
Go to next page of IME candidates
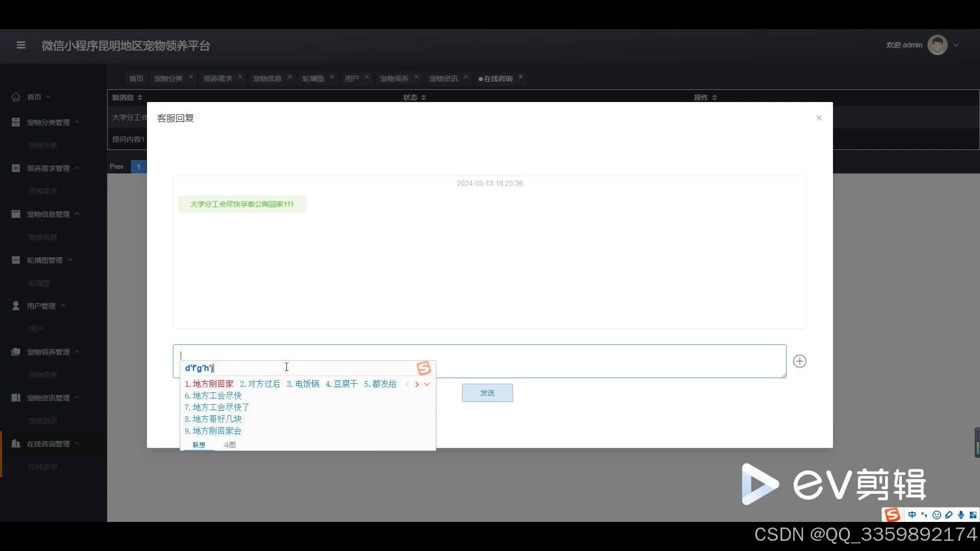point(417,384)
